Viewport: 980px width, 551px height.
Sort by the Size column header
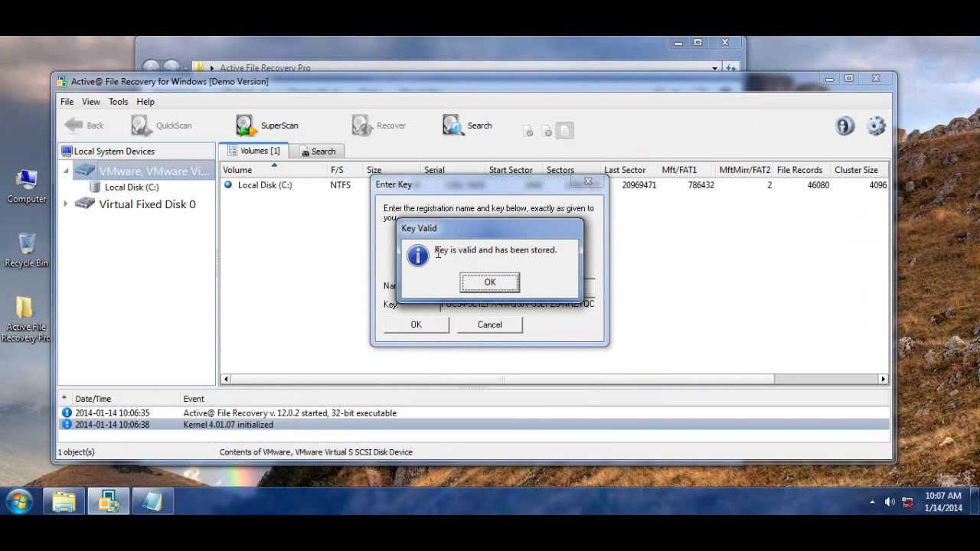point(374,170)
